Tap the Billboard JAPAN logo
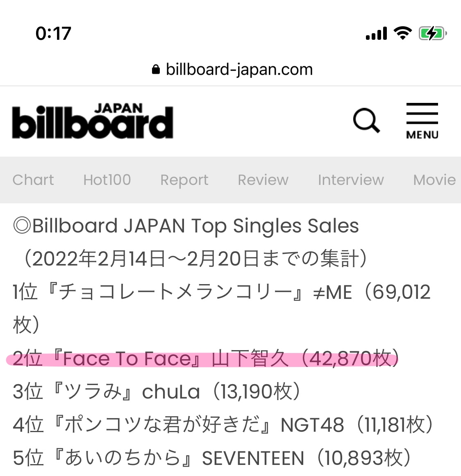 click(x=93, y=121)
